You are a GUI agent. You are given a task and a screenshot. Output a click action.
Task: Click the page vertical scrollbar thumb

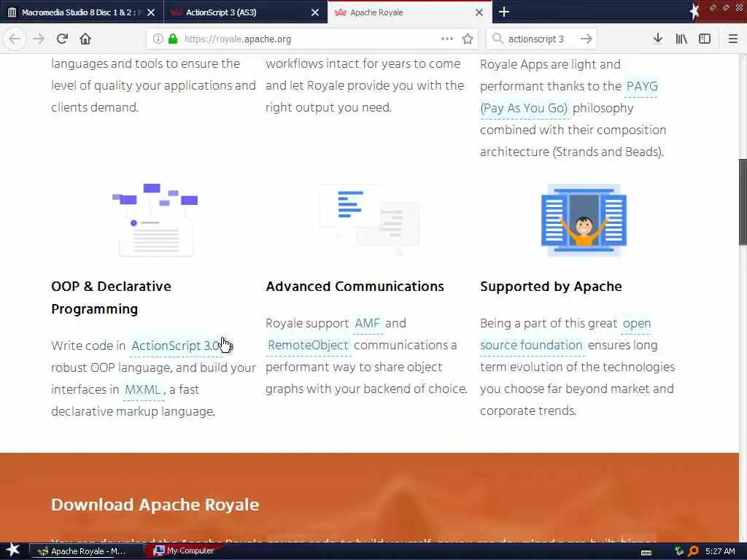[x=743, y=203]
